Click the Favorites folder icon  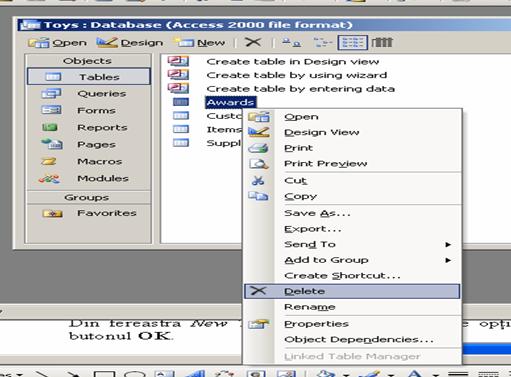point(52,213)
